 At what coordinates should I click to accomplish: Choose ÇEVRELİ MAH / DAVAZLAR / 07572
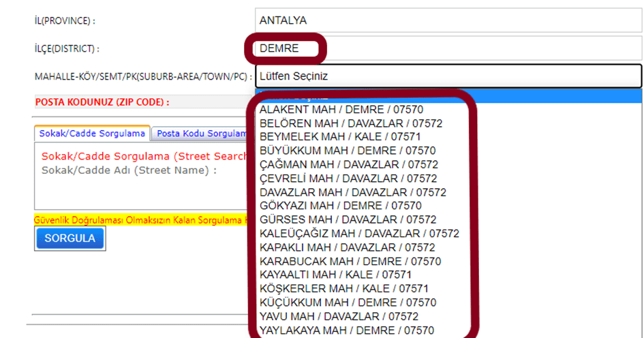pyautogui.click(x=348, y=179)
